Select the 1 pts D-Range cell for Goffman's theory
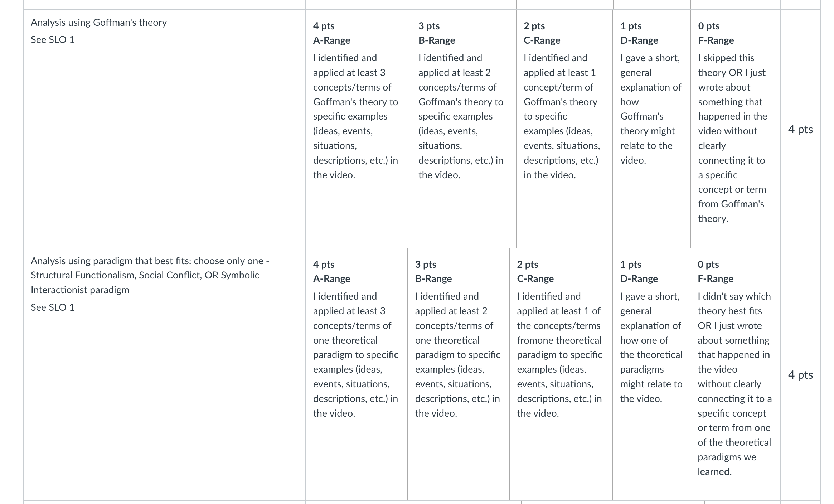Screen dimensions: 834x504 click(x=651, y=129)
